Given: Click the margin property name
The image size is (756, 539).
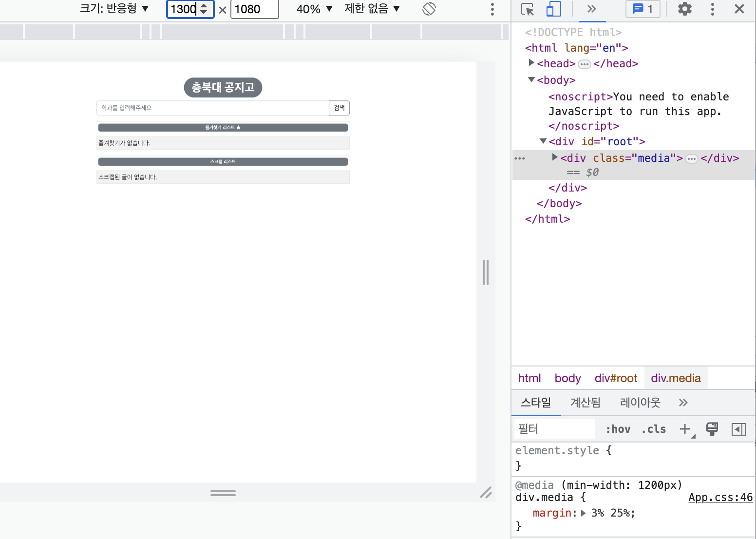Looking at the screenshot, I should [552, 513].
